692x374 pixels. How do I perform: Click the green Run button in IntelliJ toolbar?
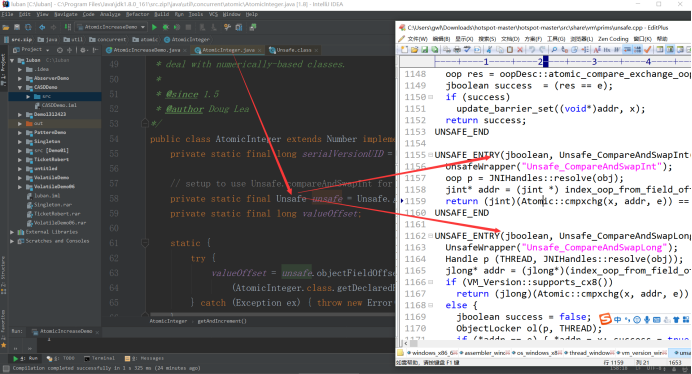coord(154,27)
